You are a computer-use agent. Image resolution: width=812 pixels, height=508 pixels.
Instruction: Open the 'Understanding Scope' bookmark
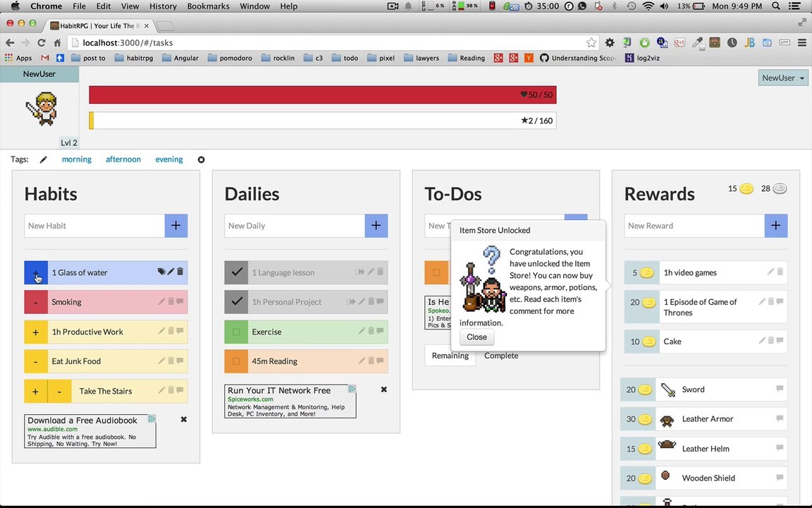click(578, 58)
